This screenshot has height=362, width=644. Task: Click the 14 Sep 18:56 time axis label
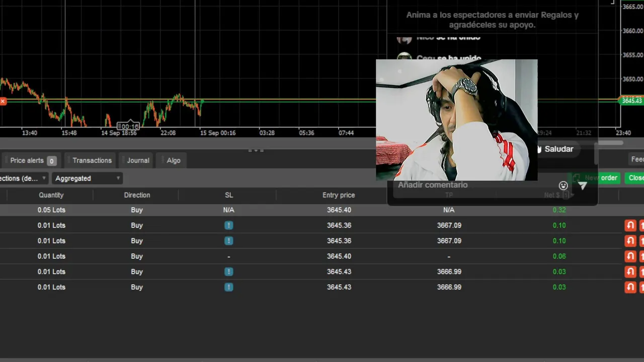point(119,133)
